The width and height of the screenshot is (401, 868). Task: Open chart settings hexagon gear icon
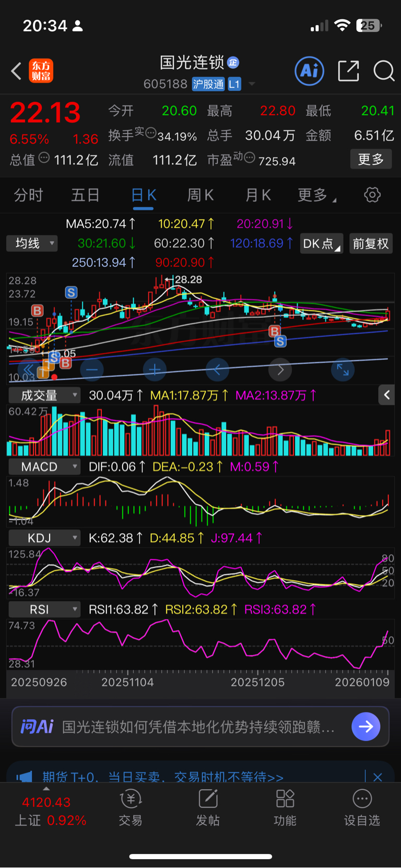point(372,195)
